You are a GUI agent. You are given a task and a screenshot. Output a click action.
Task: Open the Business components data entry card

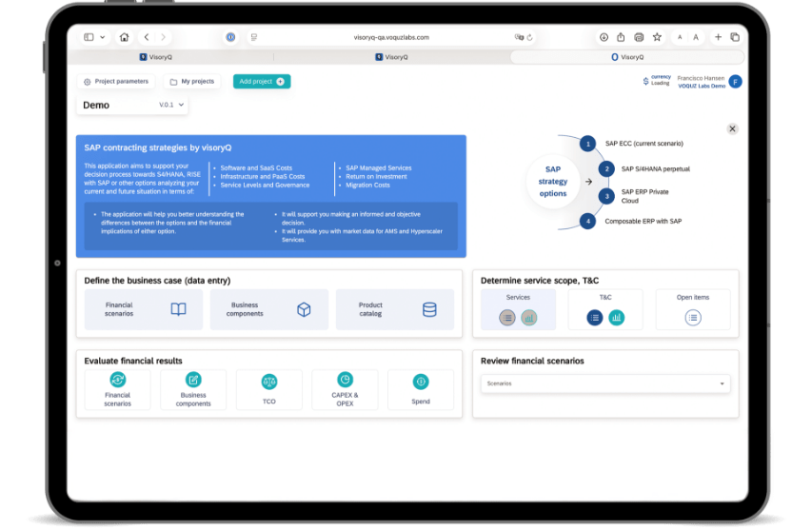click(268, 309)
